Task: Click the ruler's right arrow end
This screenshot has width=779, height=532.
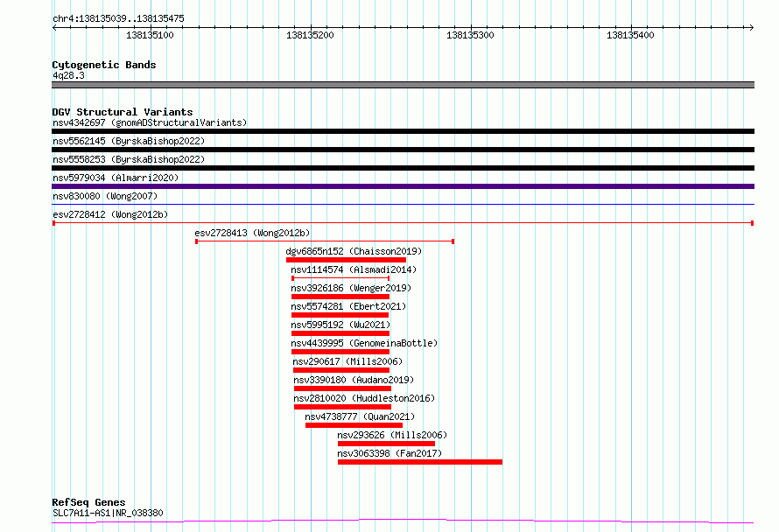Action: point(752,27)
